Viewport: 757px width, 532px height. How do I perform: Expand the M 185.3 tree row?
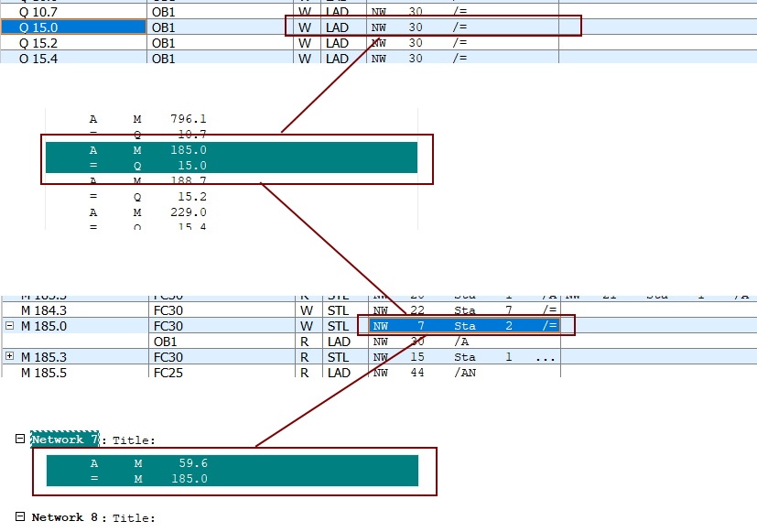coord(9,356)
